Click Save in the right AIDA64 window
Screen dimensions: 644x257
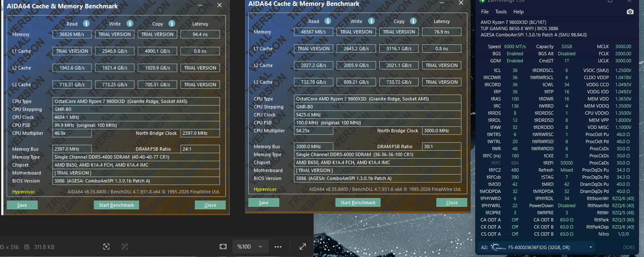pos(264,203)
